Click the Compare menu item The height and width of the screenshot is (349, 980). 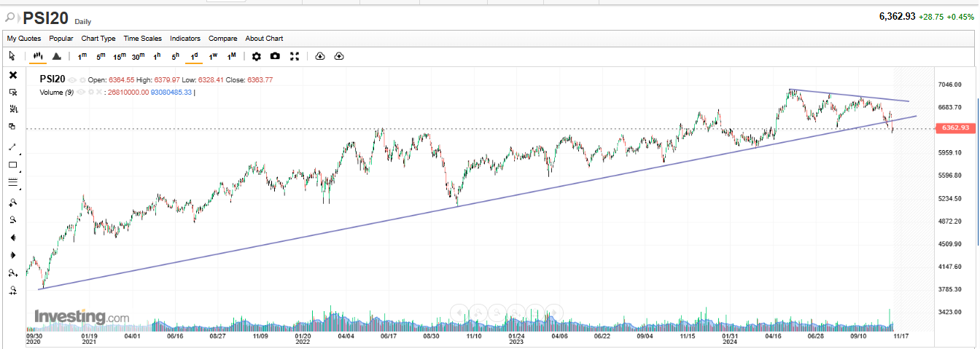point(223,39)
